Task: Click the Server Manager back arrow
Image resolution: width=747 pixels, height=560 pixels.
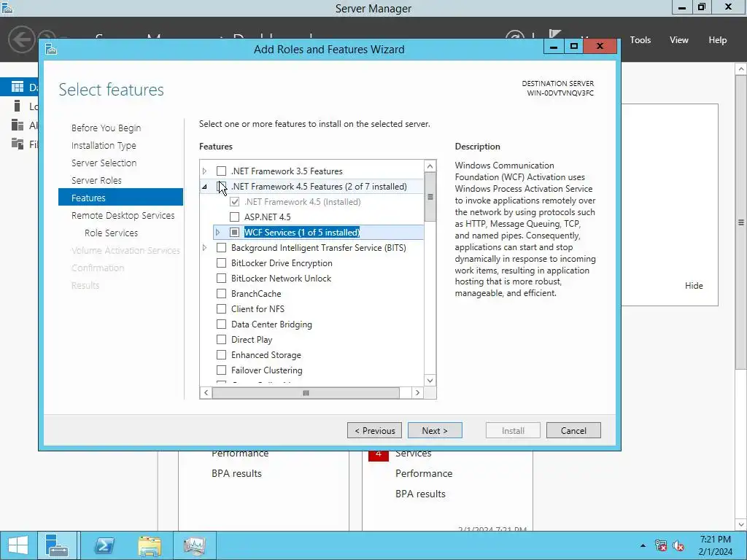Action: 21,39
